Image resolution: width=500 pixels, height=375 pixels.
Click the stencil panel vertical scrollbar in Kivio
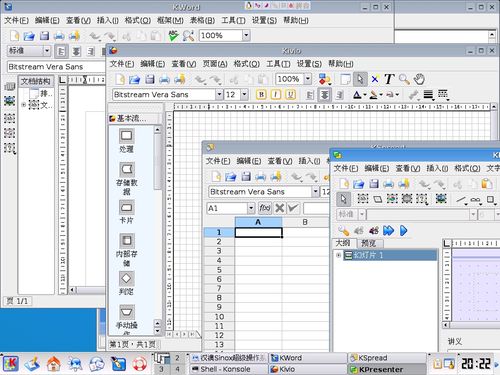tap(158, 230)
